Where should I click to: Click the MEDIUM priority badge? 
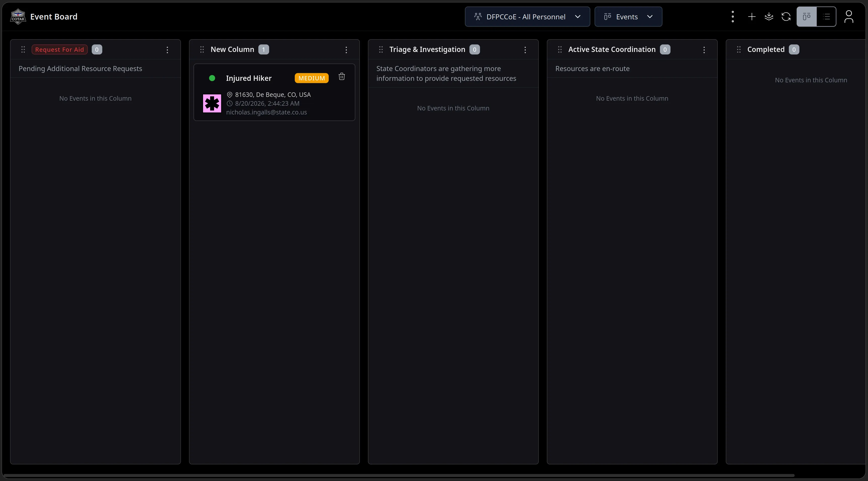coord(311,78)
